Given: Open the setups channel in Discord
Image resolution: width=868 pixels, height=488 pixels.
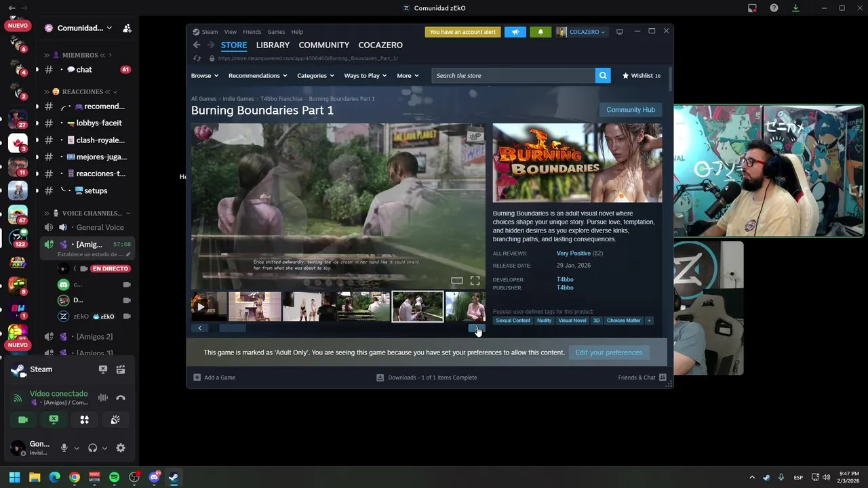Looking at the screenshot, I should [89, 191].
